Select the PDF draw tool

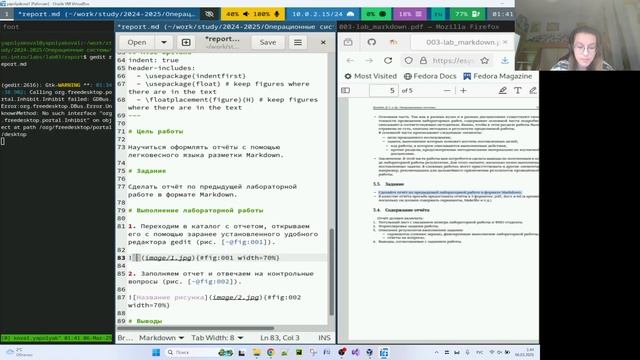click(x=533, y=91)
